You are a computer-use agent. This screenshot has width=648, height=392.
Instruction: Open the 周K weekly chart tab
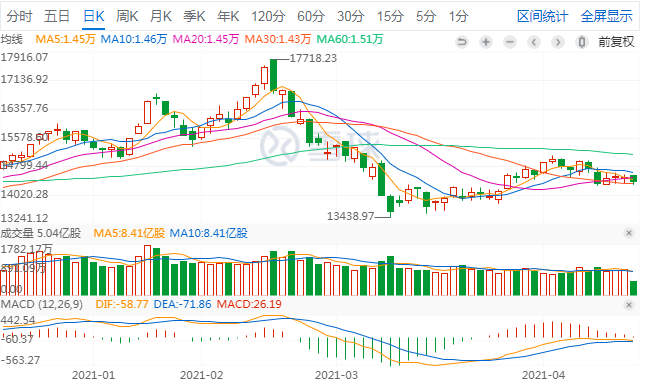pos(127,16)
